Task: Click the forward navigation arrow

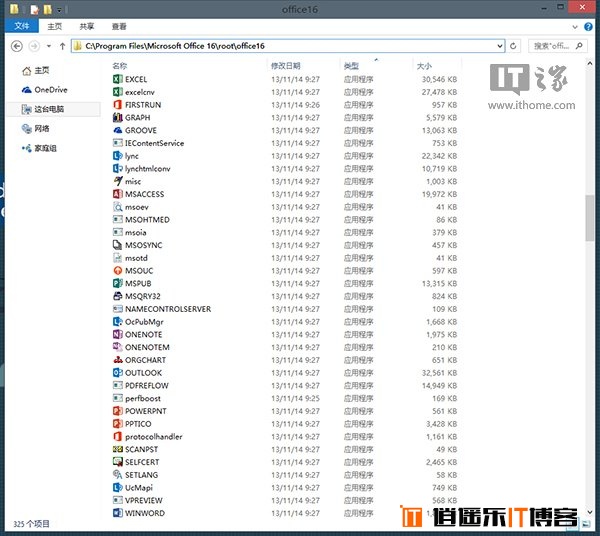Action: click(34, 46)
